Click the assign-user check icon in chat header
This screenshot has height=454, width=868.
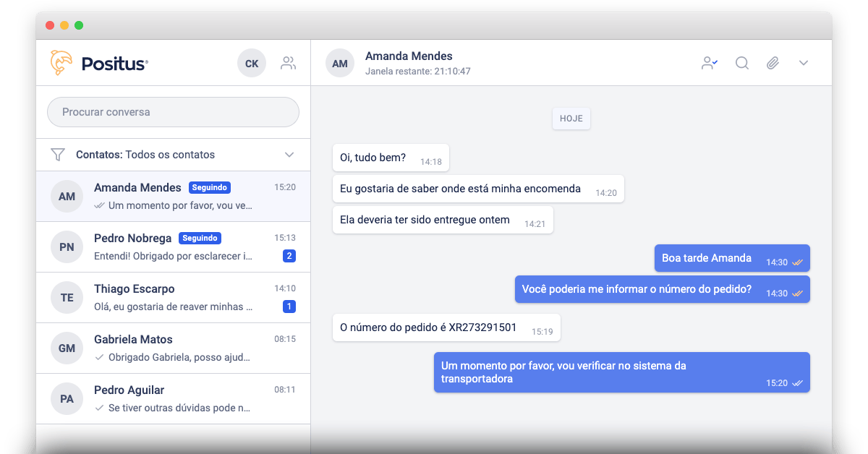(x=710, y=63)
